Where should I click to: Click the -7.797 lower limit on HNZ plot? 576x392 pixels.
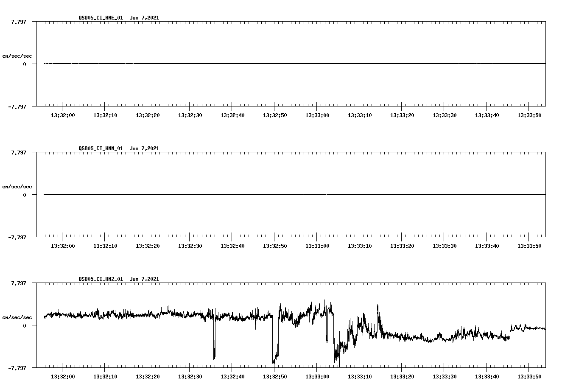[x=17, y=368]
